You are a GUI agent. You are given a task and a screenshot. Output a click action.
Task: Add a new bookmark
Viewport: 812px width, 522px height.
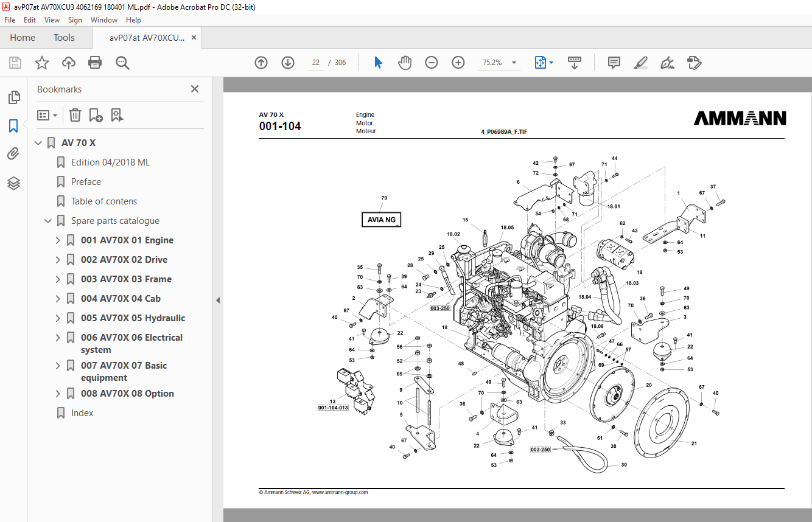[96, 115]
